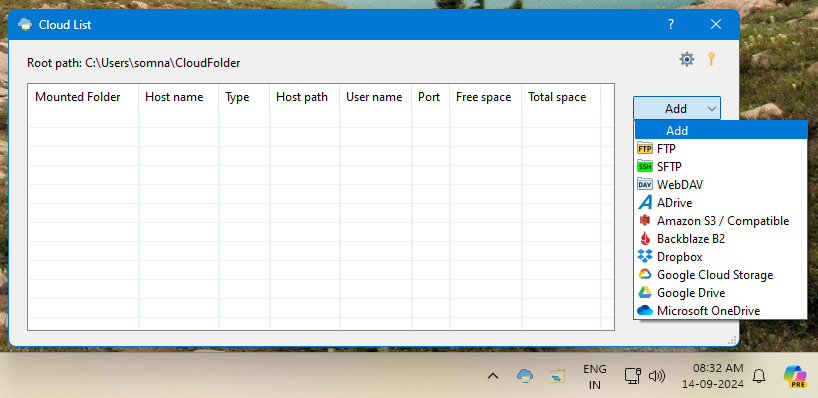Select the highlighted Add entry
Screen dimensions: 818x398
point(720,130)
